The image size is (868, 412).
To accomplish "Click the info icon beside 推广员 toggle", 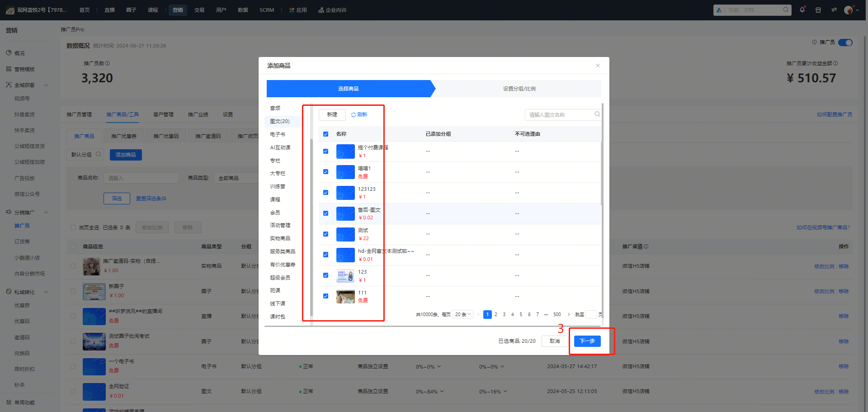I will 814,42.
